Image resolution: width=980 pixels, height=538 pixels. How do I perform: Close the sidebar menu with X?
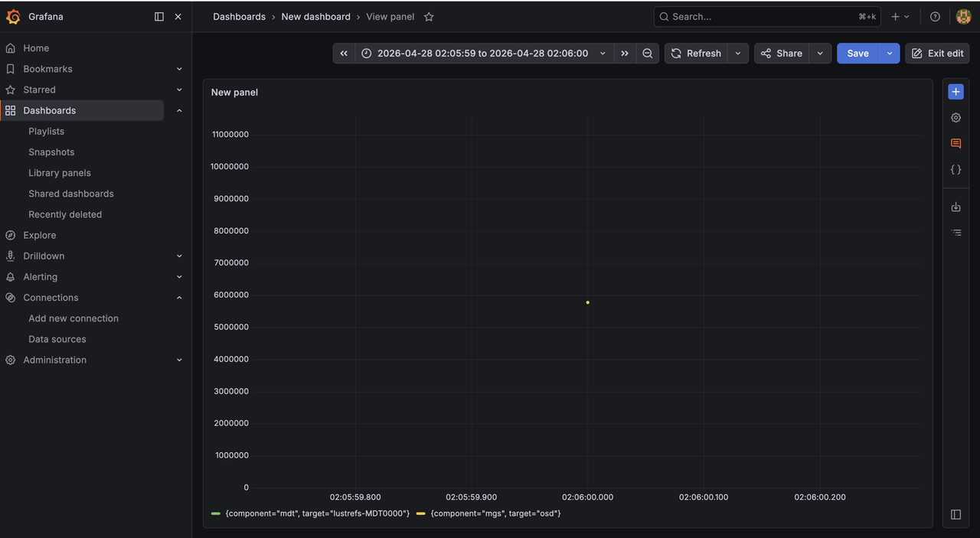pos(178,16)
